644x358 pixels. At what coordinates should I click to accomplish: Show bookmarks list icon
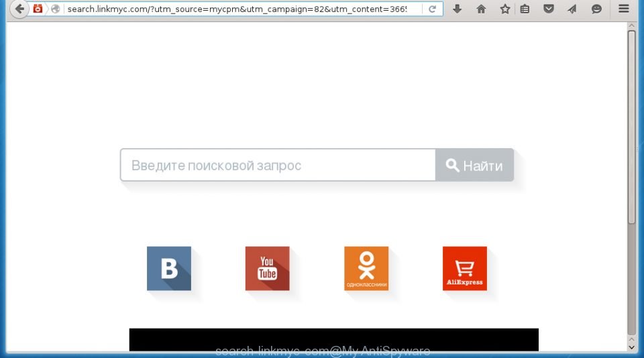coord(525,9)
